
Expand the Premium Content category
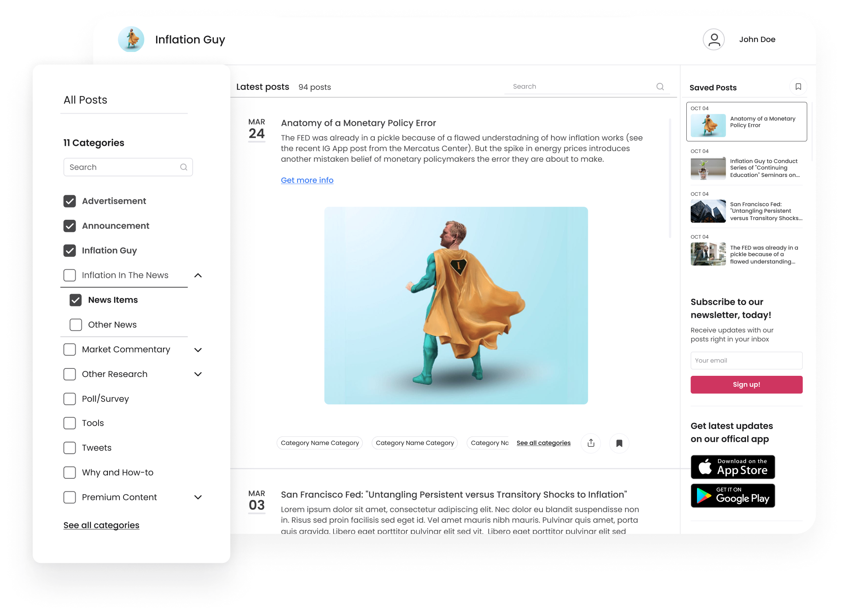point(198,497)
